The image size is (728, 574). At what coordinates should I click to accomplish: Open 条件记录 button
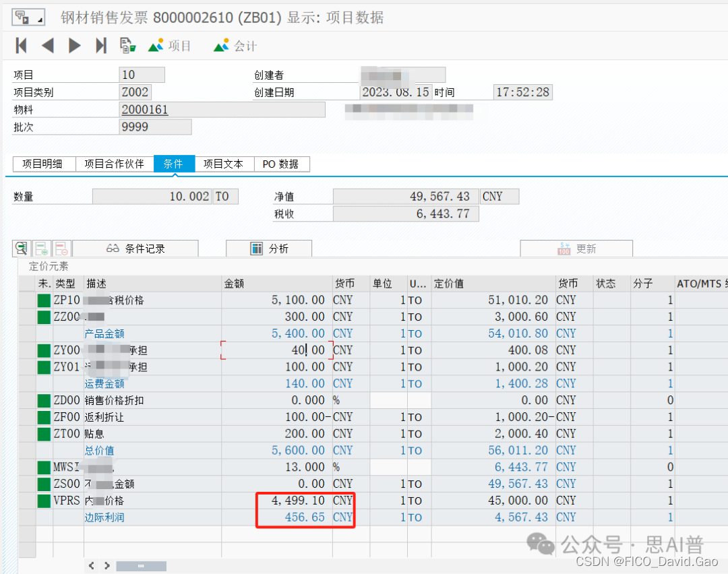tap(135, 248)
